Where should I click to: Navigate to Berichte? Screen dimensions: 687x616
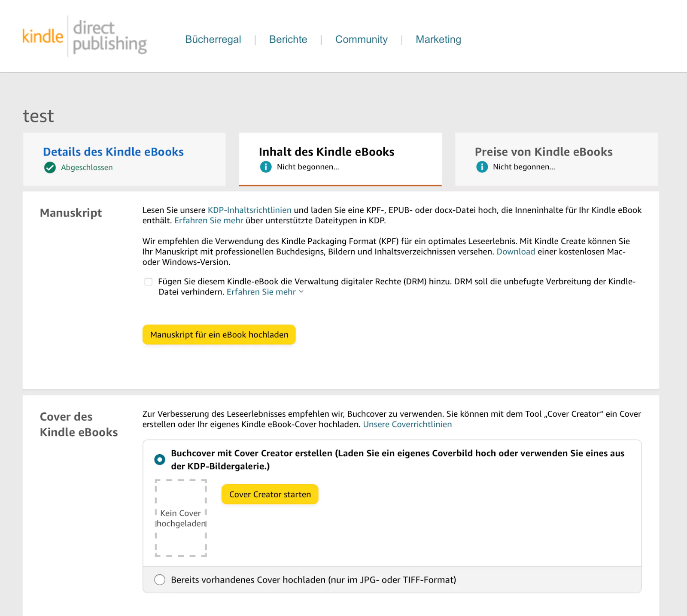(288, 39)
